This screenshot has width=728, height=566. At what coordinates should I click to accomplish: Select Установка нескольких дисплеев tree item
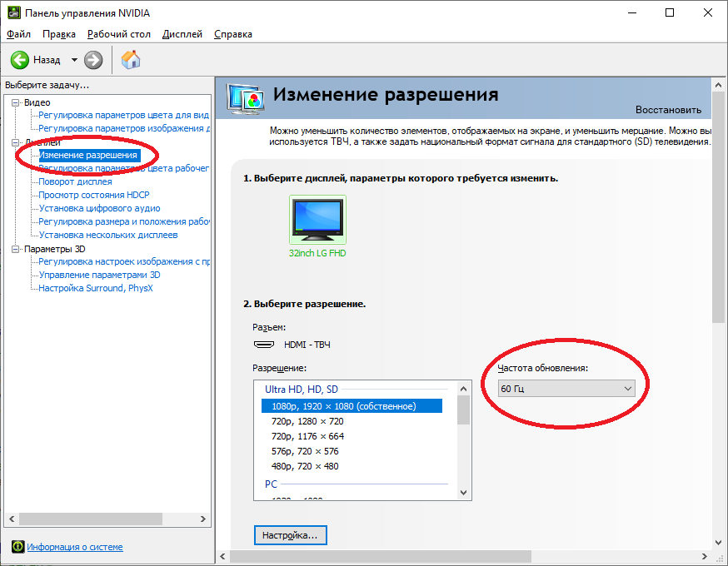pyautogui.click(x=107, y=235)
